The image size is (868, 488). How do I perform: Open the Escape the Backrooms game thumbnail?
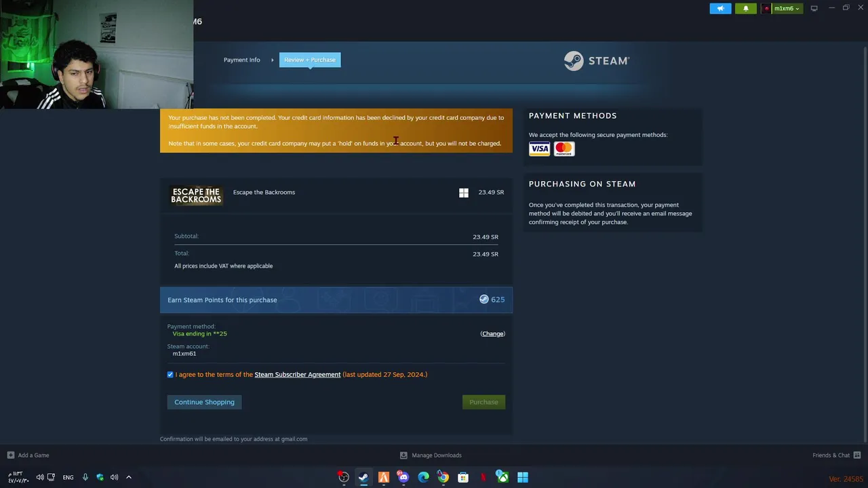(196, 195)
